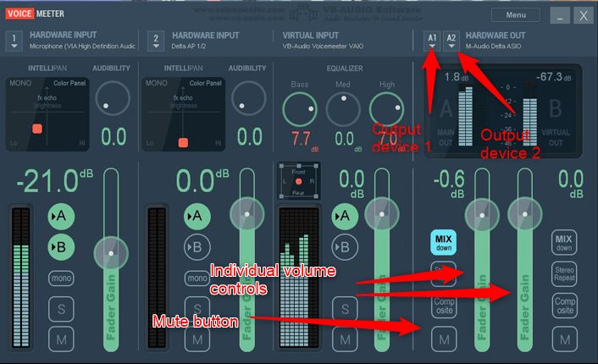This screenshot has height=364, width=598.
Task: Solo Hardware Input 1 with S button
Action: (x=61, y=309)
